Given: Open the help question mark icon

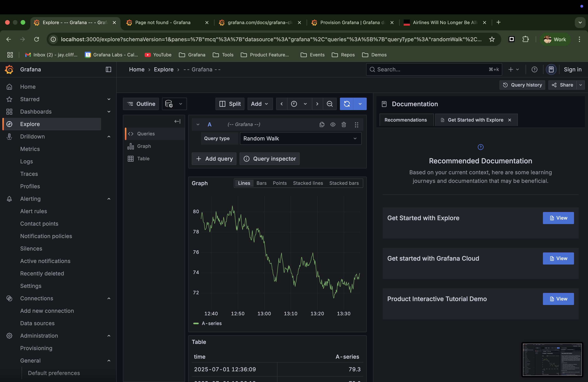Looking at the screenshot, I should point(534,69).
